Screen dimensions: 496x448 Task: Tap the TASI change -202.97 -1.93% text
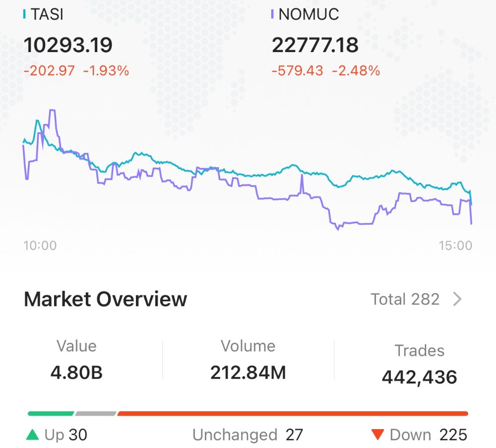point(76,71)
